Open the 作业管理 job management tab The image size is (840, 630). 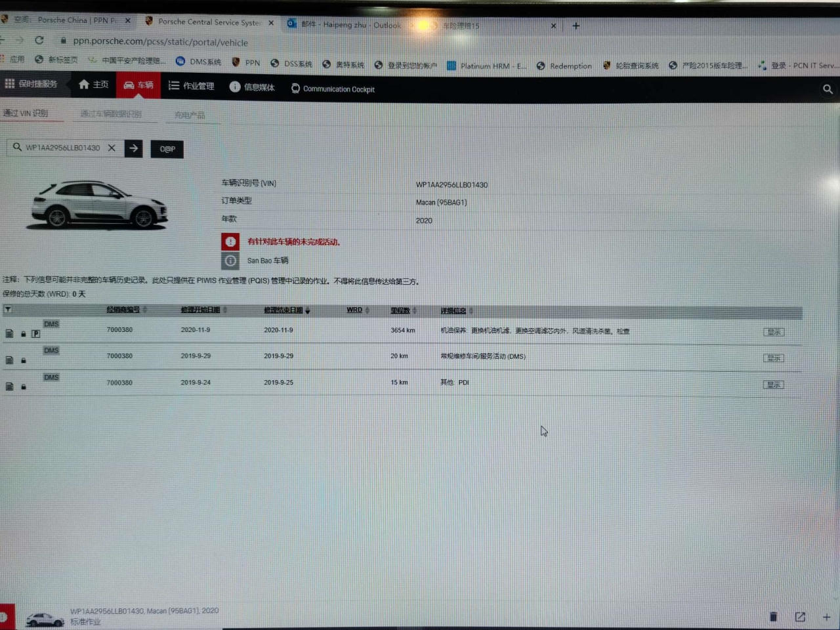(x=191, y=86)
